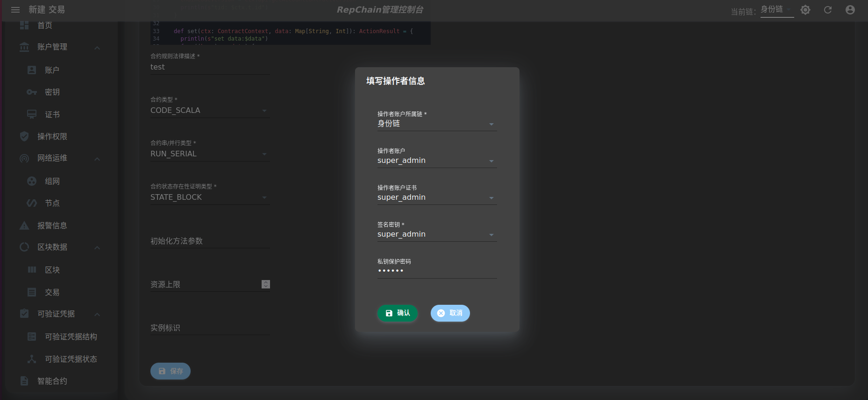This screenshot has width=868, height=400.
Task: Click the 保存 save button
Action: coord(171,371)
